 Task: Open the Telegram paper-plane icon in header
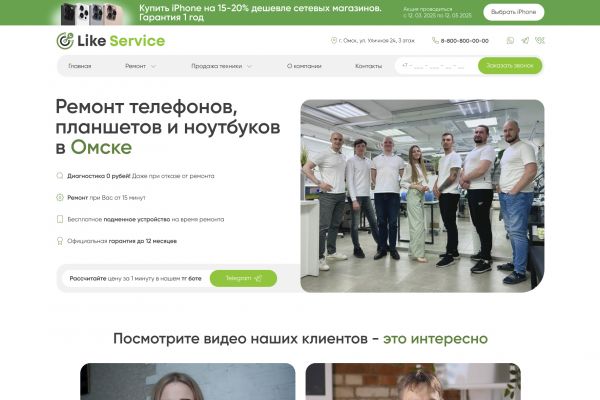(x=525, y=41)
